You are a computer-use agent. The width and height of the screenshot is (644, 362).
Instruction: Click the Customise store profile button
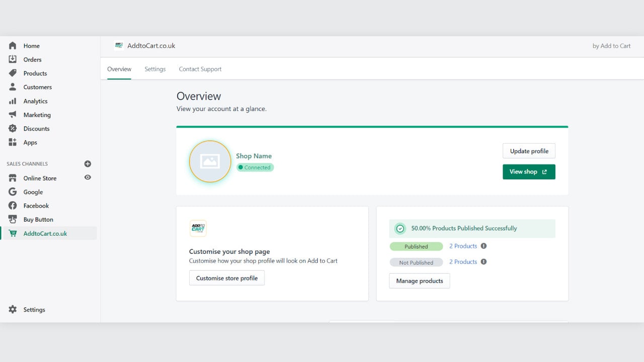(227, 278)
